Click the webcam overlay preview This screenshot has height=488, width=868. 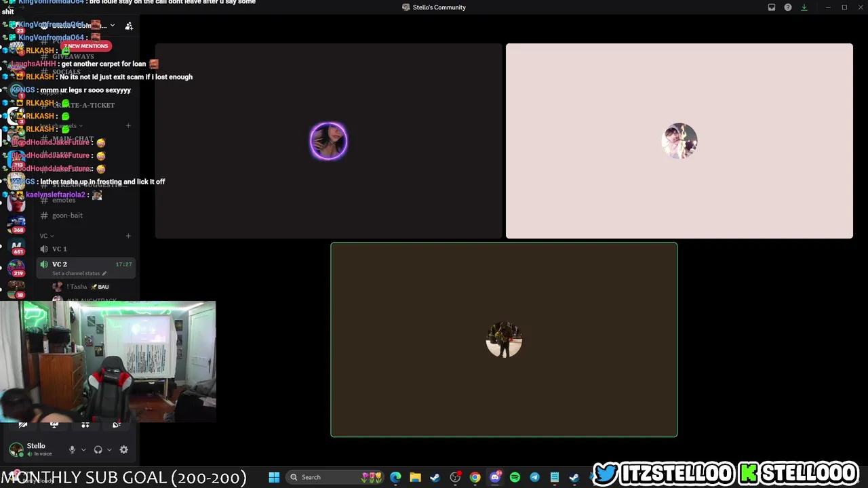pyautogui.click(x=108, y=361)
